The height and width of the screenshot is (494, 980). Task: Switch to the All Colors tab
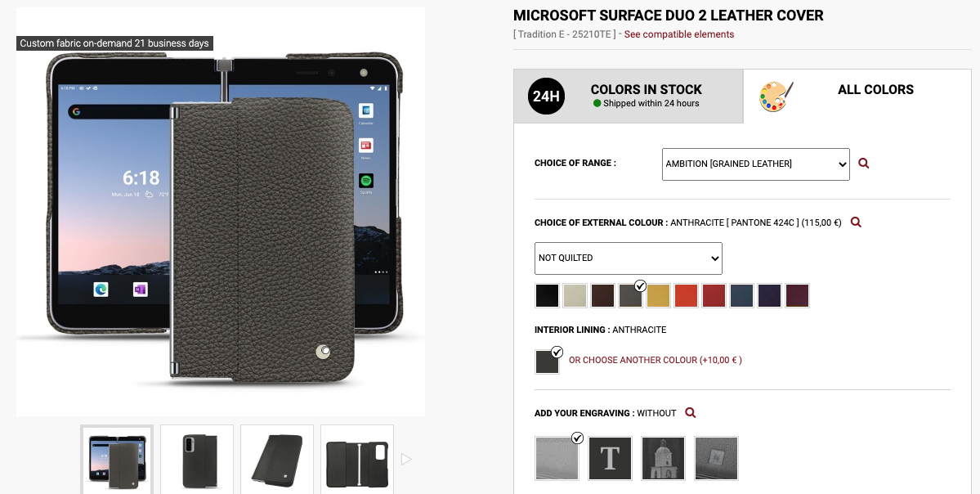coord(857,97)
